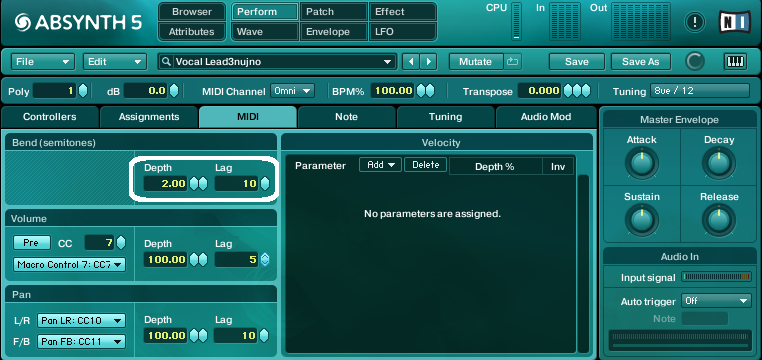Switch to the Controllers tab

pyautogui.click(x=50, y=117)
